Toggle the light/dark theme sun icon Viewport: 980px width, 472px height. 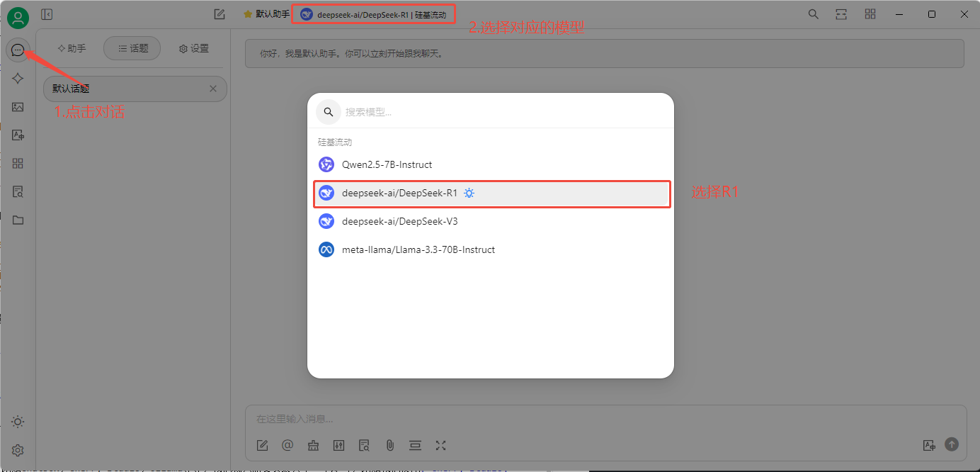[x=18, y=422]
